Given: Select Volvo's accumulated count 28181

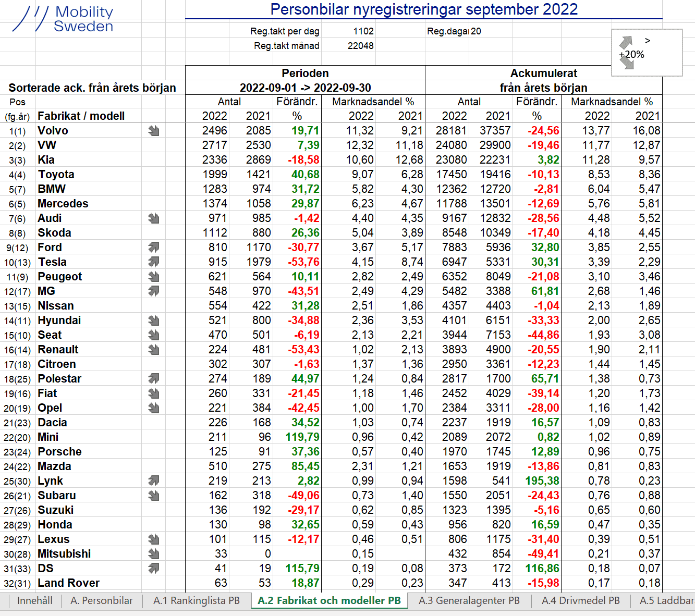Looking at the screenshot, I should pos(452,131).
